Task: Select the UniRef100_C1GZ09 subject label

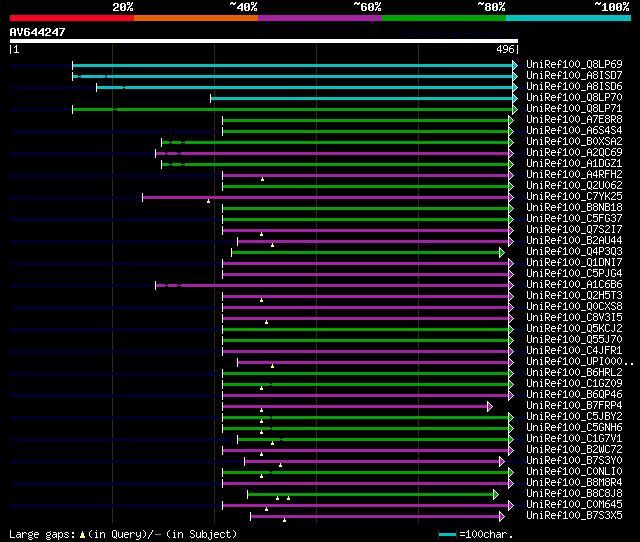Action: (574, 384)
